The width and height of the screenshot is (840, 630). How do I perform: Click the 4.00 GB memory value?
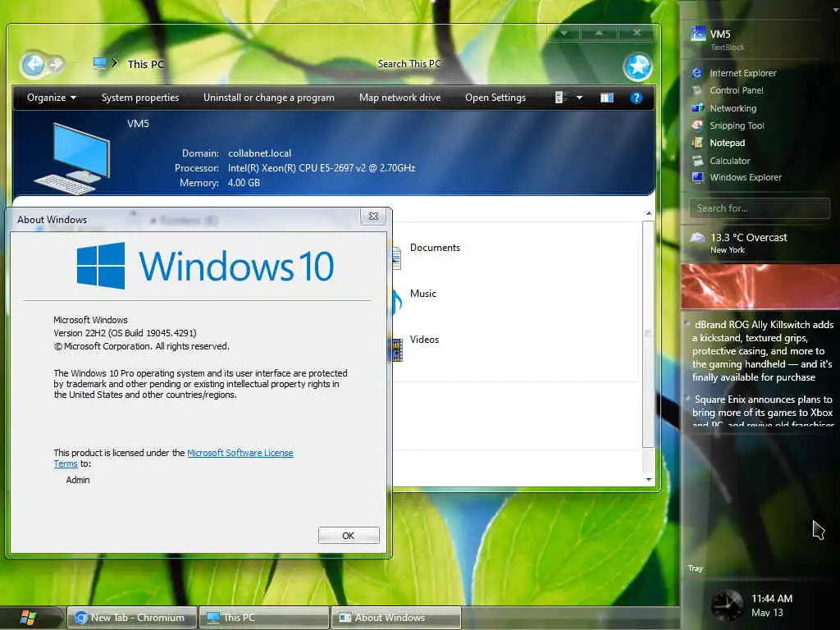click(x=244, y=183)
